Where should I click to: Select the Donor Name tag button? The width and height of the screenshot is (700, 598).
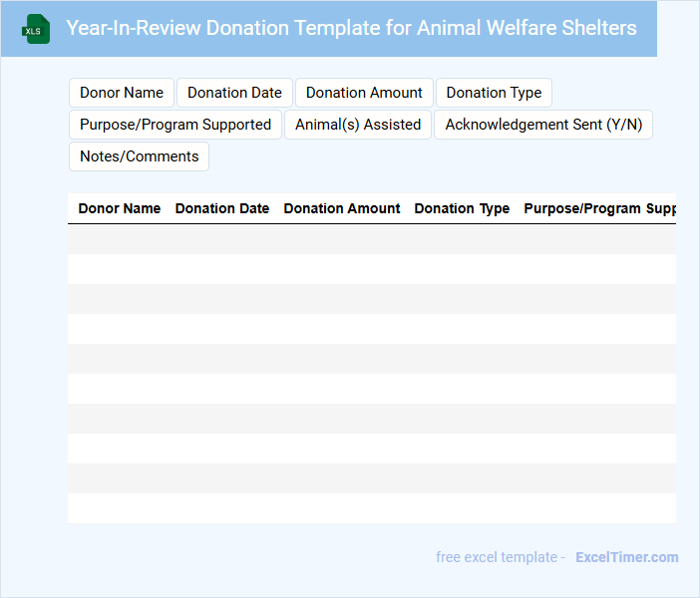coord(122,93)
